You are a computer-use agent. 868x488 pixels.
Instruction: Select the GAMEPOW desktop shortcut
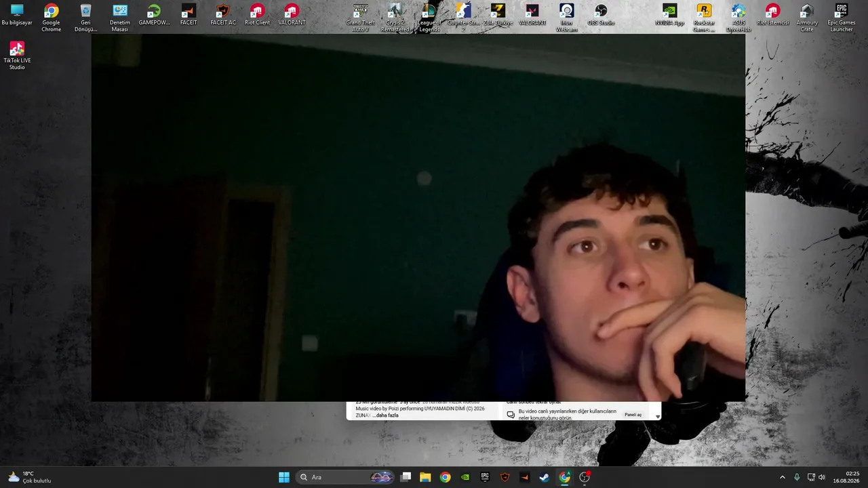(x=154, y=15)
